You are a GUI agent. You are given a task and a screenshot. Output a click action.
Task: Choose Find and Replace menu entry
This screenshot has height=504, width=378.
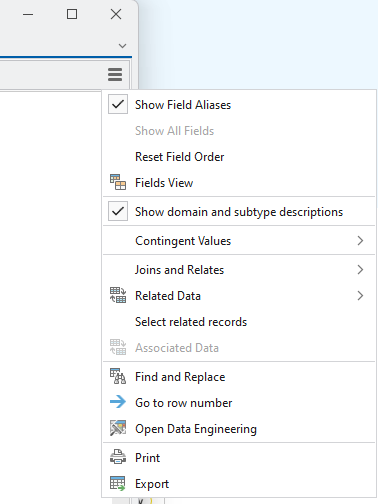coord(239,377)
